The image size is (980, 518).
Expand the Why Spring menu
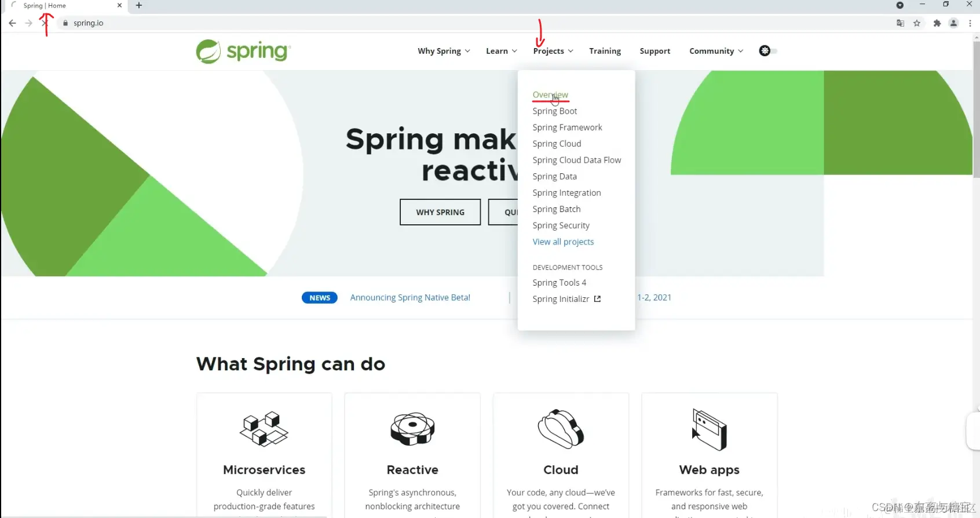pos(444,51)
